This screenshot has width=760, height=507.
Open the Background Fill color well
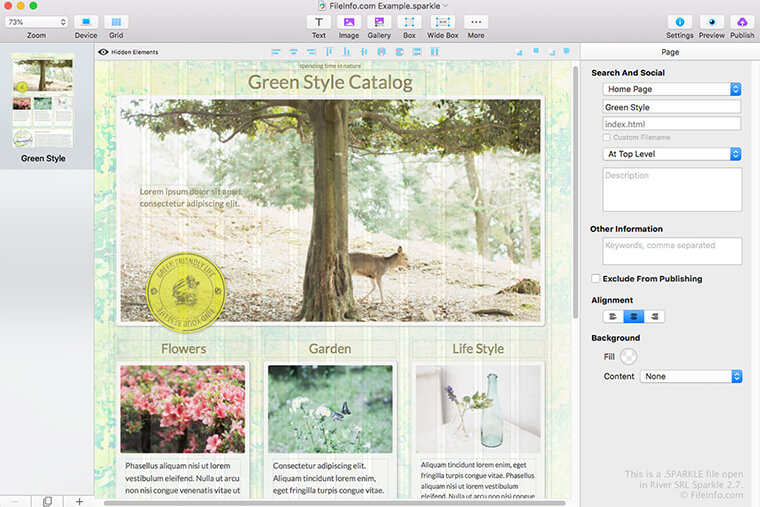pos(628,357)
